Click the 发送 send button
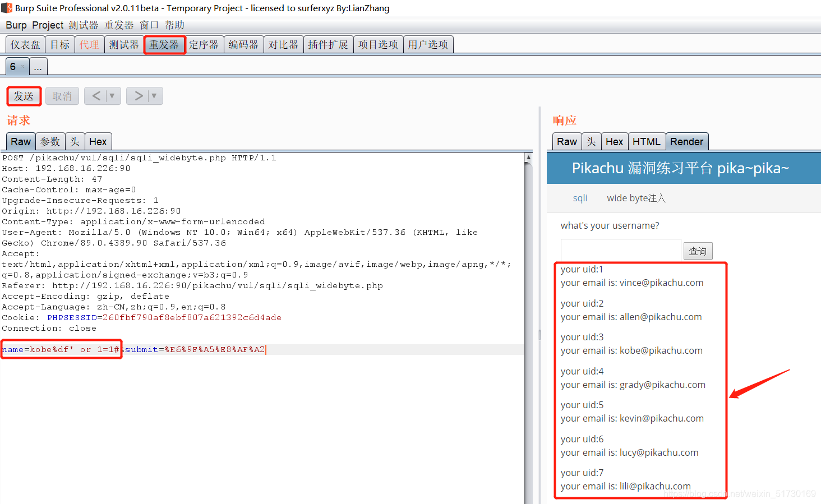The height and width of the screenshot is (504, 821). click(24, 96)
